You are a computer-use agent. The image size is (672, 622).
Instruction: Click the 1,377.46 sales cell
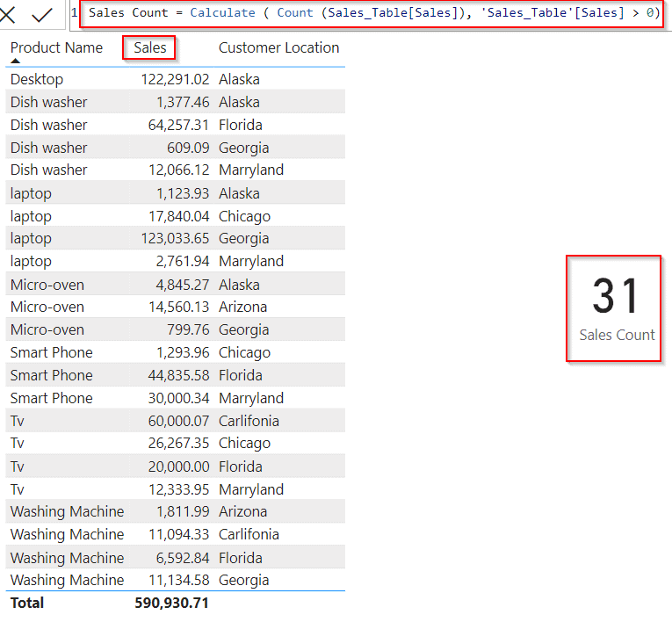(x=183, y=102)
